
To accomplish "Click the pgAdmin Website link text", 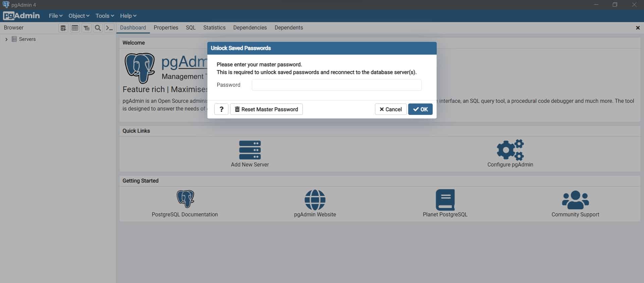I will pos(315,214).
